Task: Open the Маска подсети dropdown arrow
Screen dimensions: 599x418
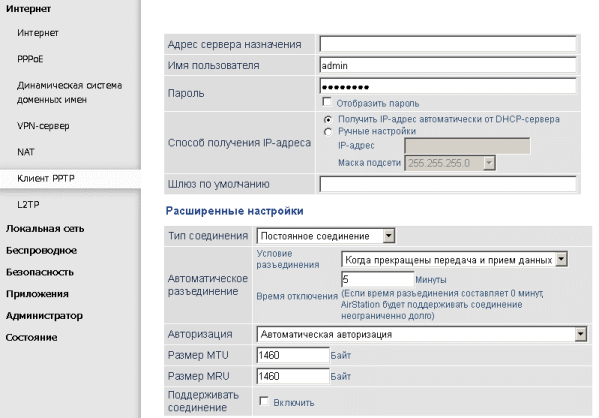Action: [x=489, y=163]
